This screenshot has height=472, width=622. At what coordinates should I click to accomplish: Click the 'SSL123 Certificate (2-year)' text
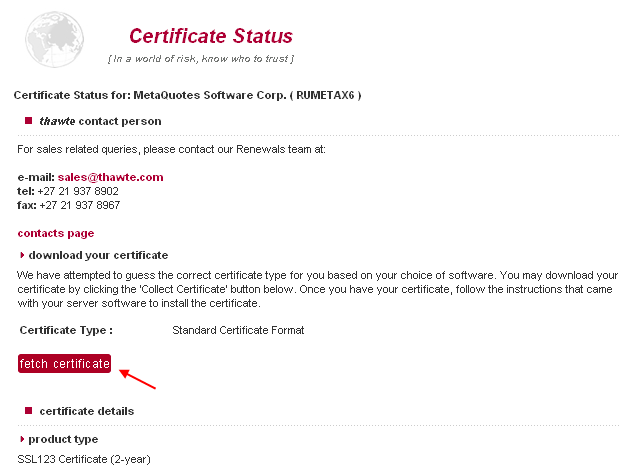pos(84,459)
